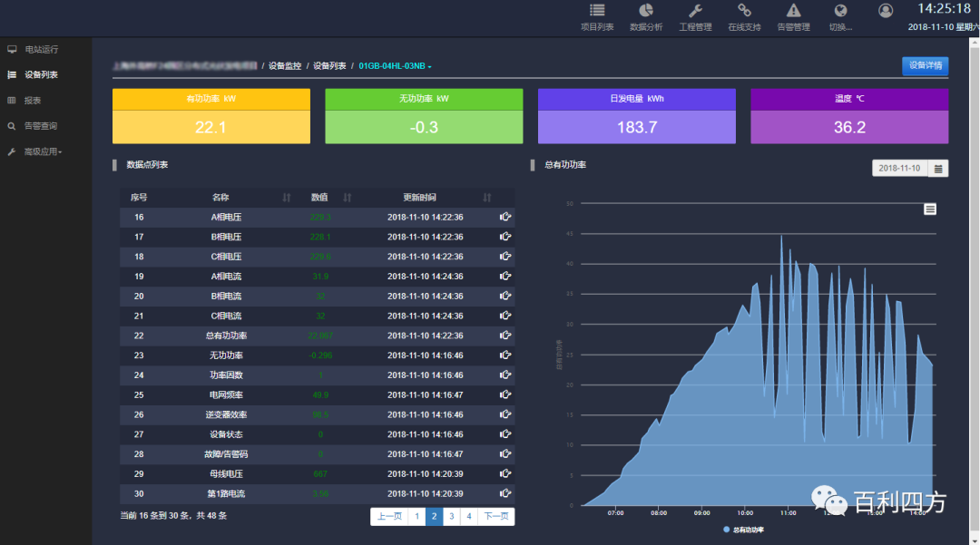Click the 序号 column header
This screenshot has height=545, width=980.
(139, 198)
